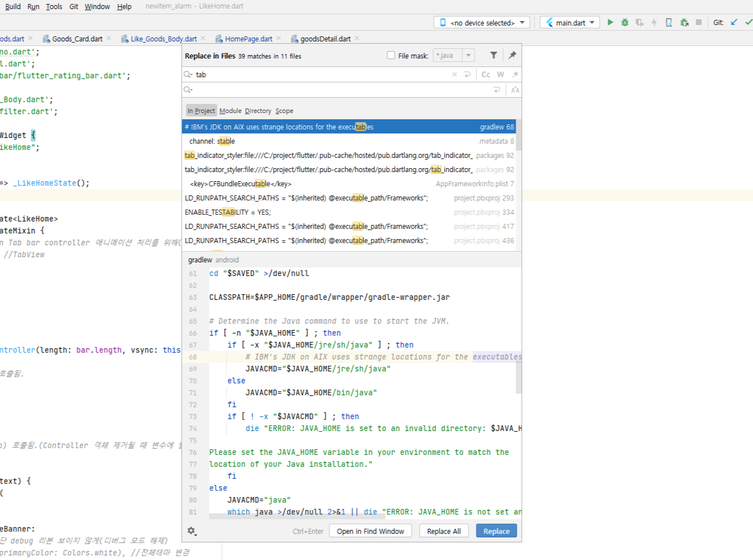Viewport: 753px width, 560px height.
Task: Trigger Flutter hot reload lightning icon
Action: tap(654, 22)
